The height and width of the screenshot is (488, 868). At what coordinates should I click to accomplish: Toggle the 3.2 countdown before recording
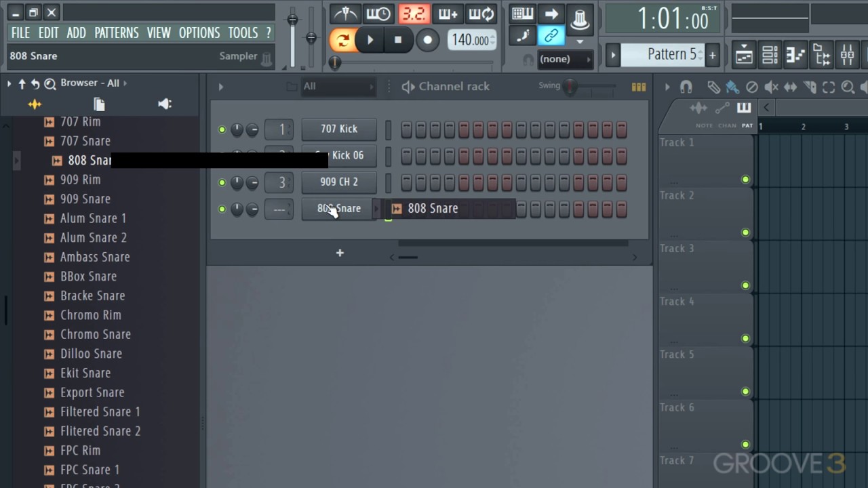414,14
